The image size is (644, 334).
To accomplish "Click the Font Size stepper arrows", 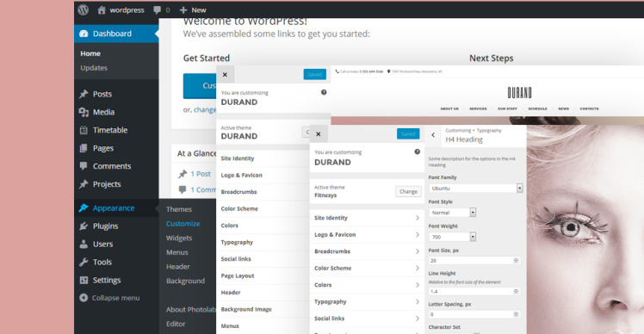I will pos(516,261).
